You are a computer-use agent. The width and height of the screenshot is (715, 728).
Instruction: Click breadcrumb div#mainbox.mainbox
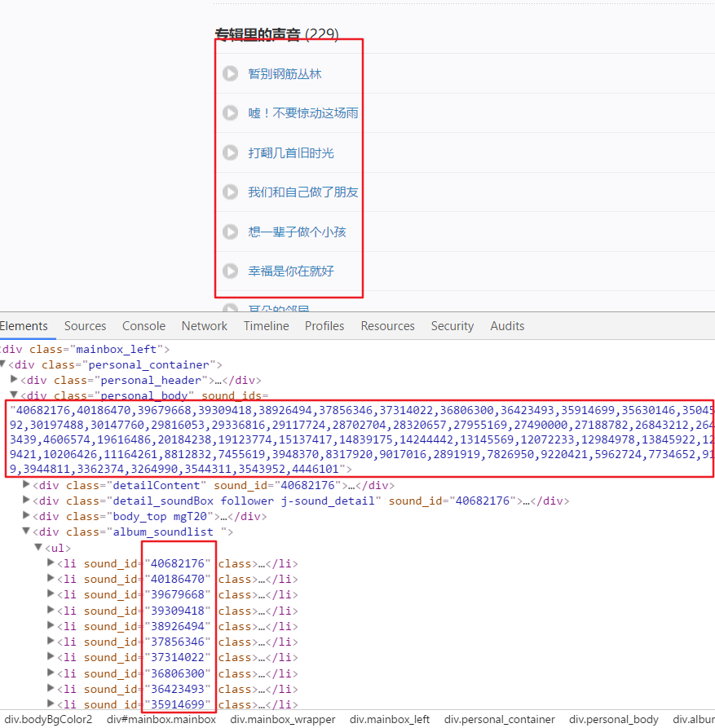(x=161, y=719)
